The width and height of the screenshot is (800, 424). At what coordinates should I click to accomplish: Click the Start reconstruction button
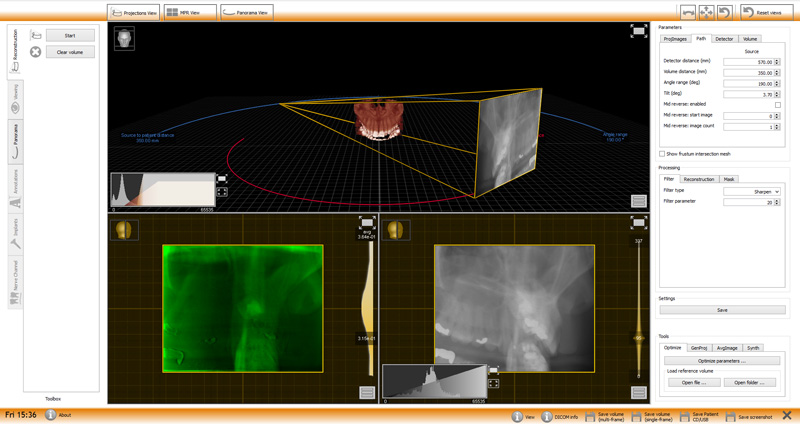point(70,35)
